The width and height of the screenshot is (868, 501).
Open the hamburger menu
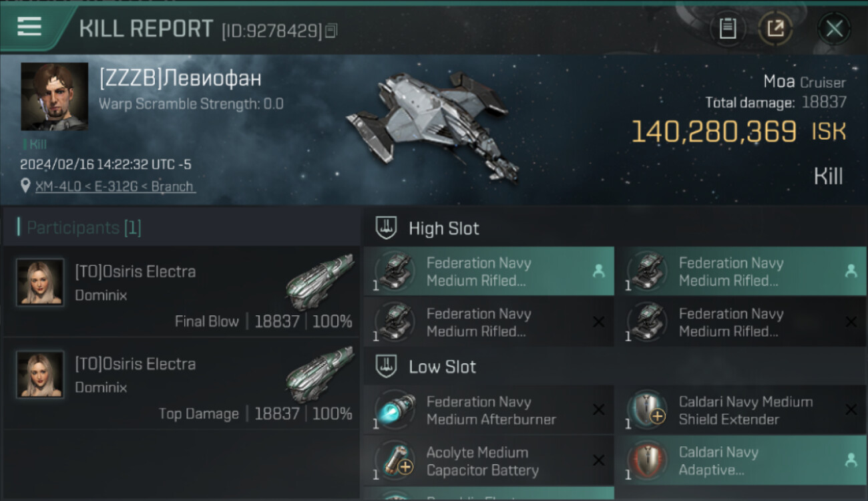pos(30,27)
